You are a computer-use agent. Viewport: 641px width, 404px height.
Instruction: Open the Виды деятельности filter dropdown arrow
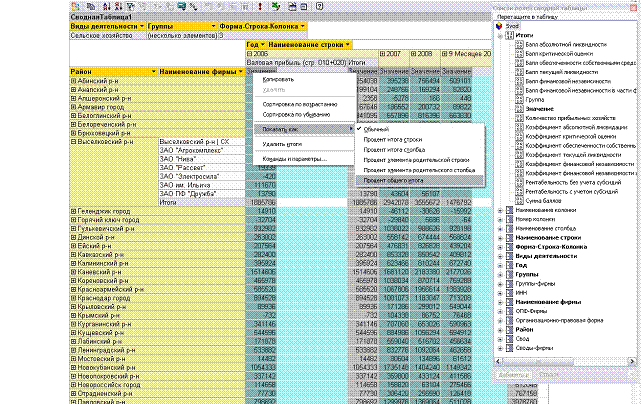tap(142, 26)
